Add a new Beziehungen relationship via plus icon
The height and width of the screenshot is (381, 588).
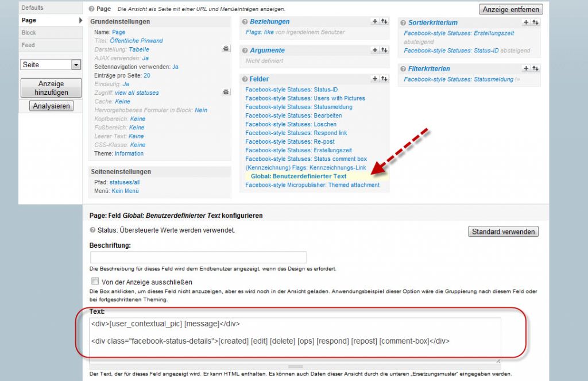[x=374, y=21]
